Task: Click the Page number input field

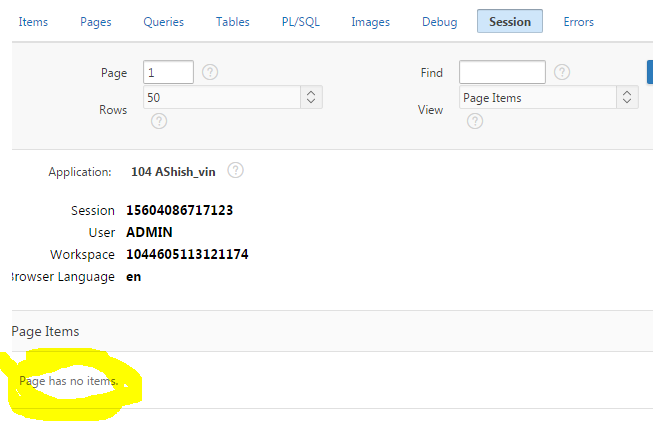Action: 168,72
